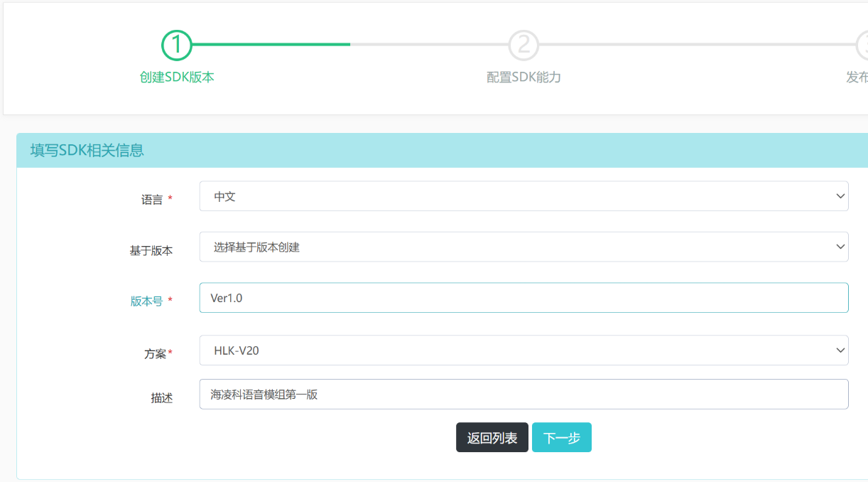Click the grayed third step circle
The height and width of the screenshot is (482, 868).
pyautogui.click(x=864, y=44)
